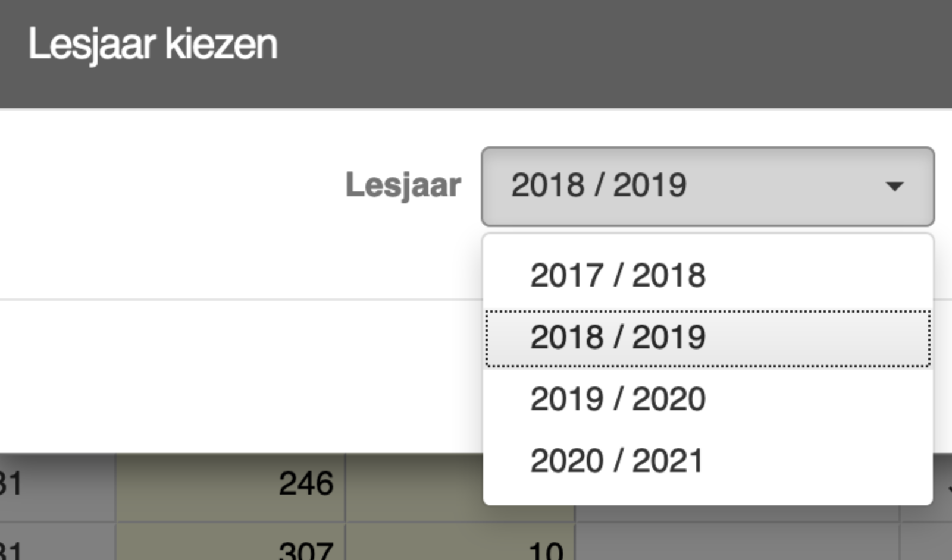This screenshot has height=560, width=952.
Task: Open the Lesjaar combo box showing 2018 / 2019
Action: (707, 187)
